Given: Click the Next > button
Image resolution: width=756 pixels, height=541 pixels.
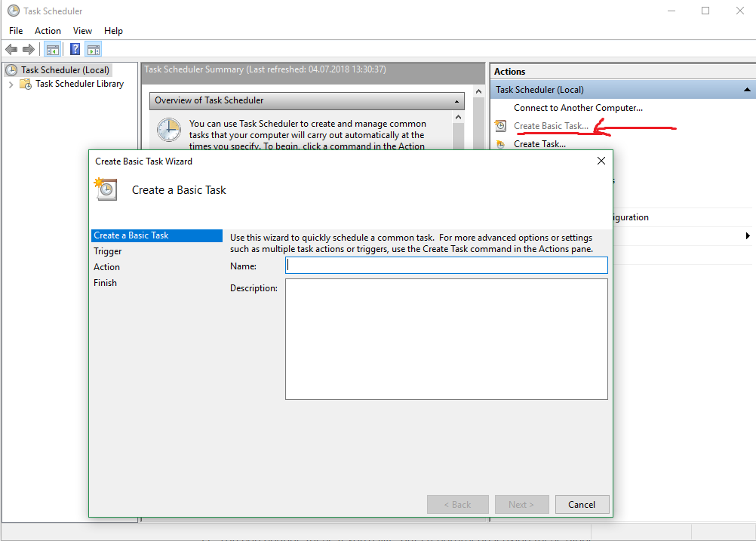Looking at the screenshot, I should (521, 504).
